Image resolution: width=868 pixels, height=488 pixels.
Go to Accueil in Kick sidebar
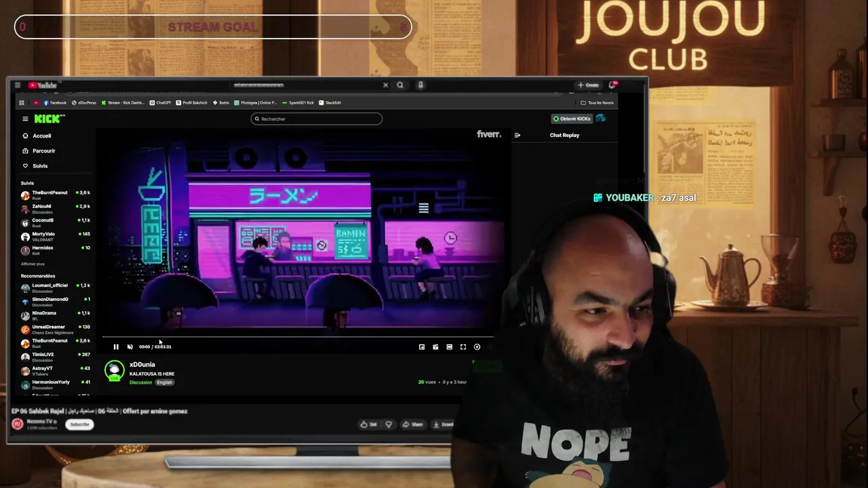click(37, 136)
